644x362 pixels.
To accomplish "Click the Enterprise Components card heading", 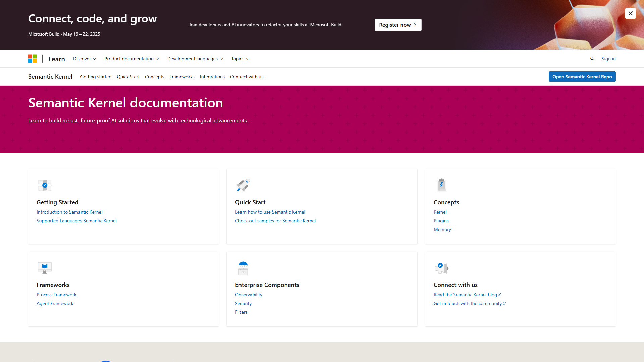I will pyautogui.click(x=267, y=285).
